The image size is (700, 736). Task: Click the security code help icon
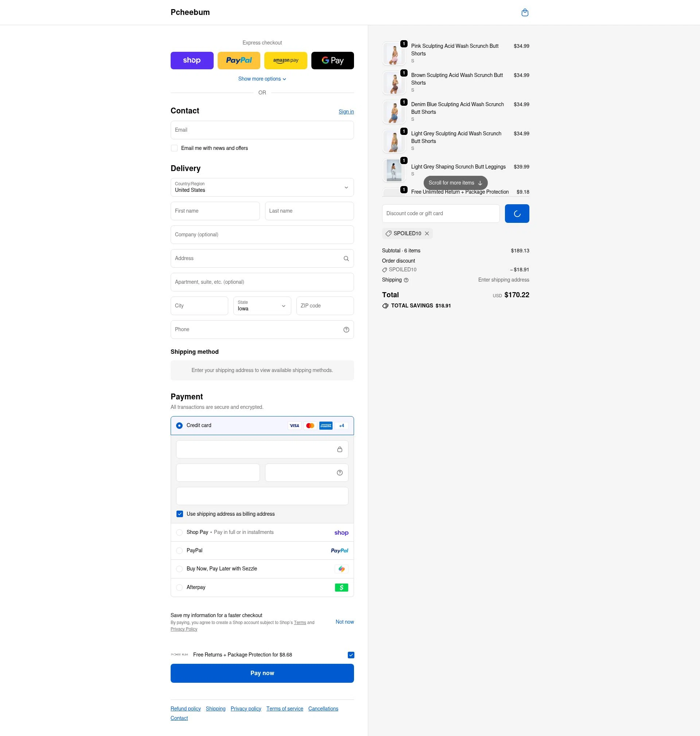339,472
